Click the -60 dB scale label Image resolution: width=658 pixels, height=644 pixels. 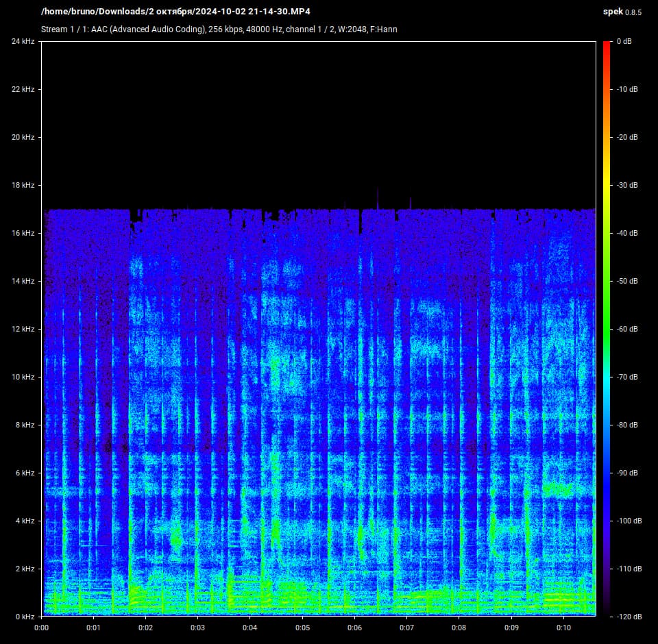point(626,329)
